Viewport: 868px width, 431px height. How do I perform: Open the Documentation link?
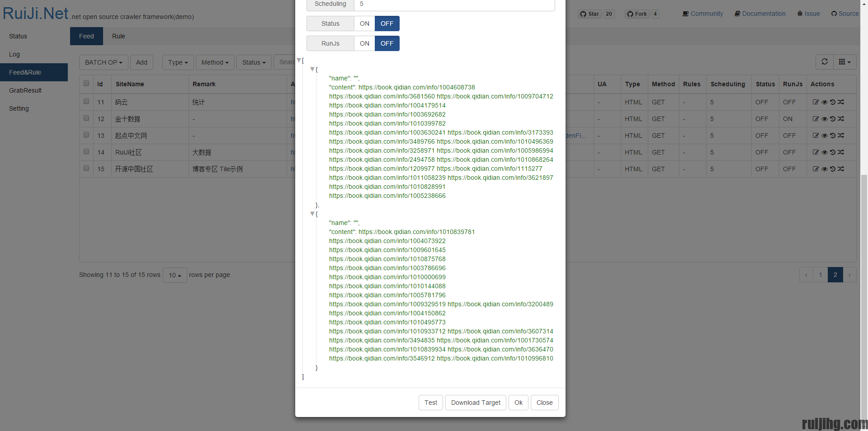click(760, 14)
